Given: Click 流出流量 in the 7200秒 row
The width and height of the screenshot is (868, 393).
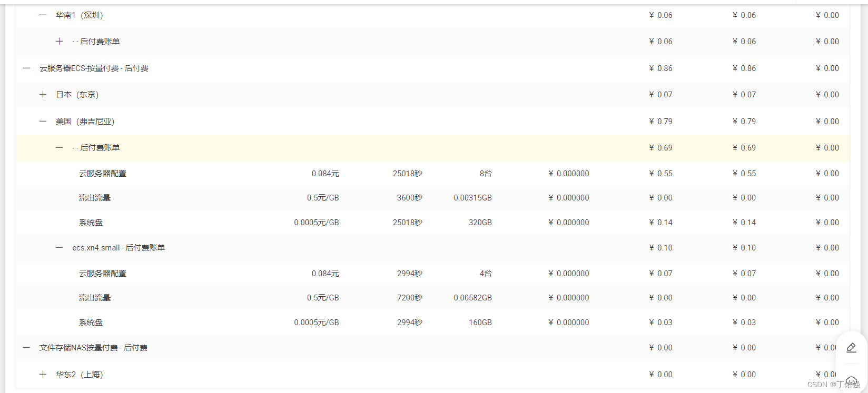Looking at the screenshot, I should [x=95, y=298].
